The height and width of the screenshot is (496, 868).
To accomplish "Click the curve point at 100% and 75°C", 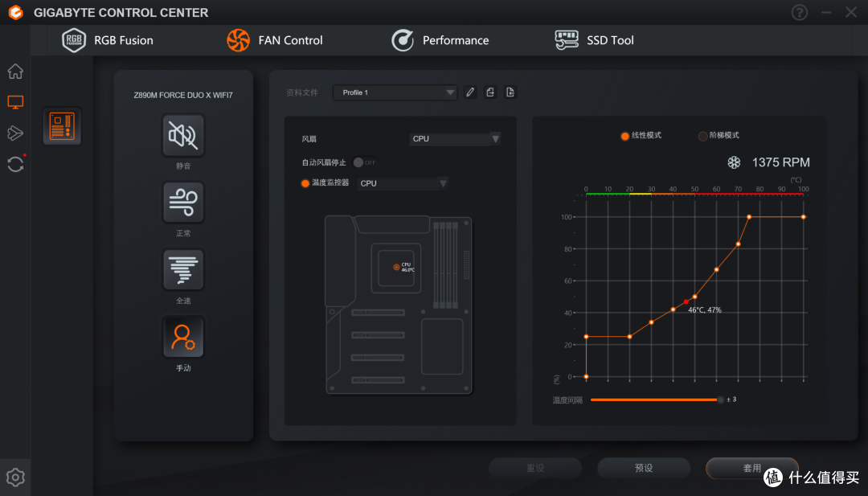I will pos(749,217).
